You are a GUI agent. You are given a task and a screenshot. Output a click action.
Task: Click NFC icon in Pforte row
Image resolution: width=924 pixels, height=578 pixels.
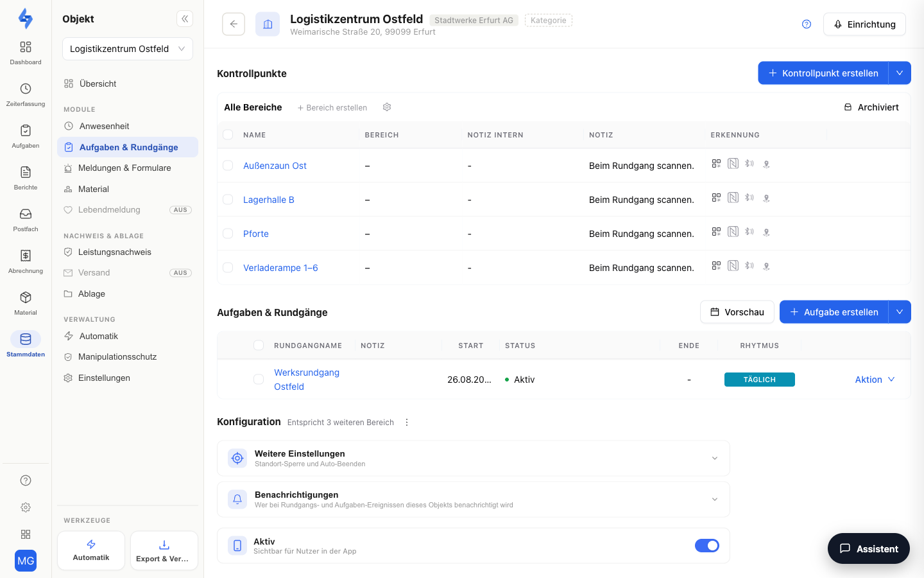(733, 232)
